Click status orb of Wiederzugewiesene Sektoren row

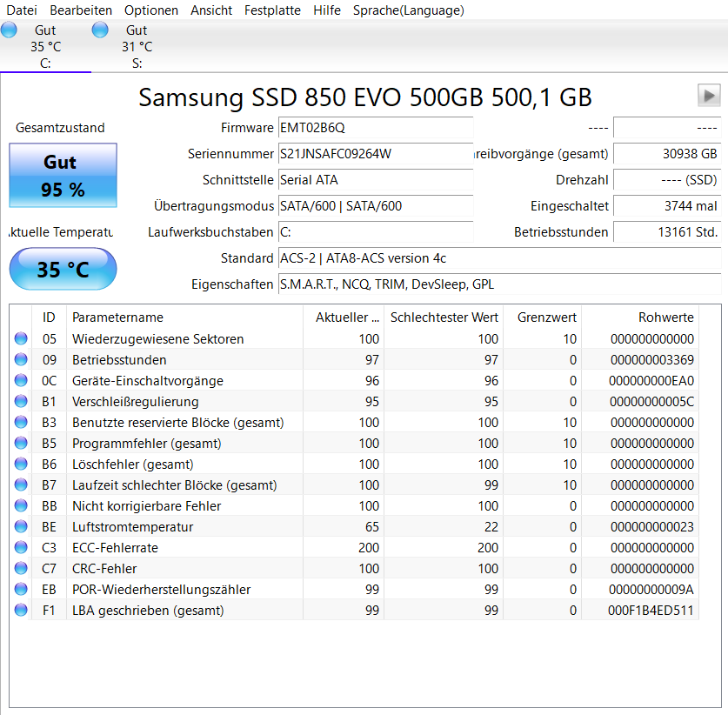(21, 338)
